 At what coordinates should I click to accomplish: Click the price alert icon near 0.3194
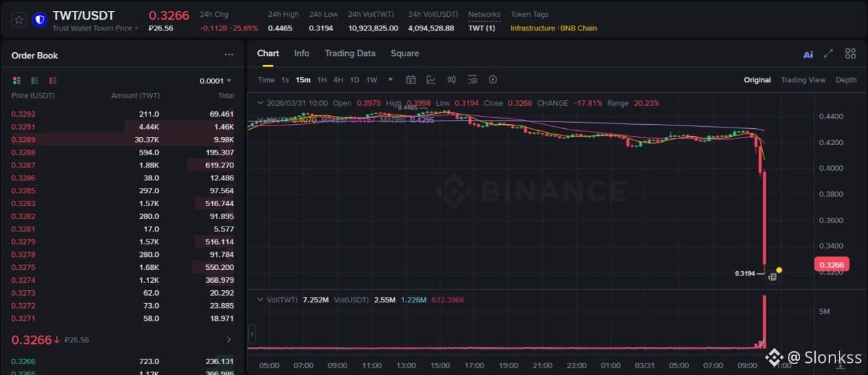point(772,277)
